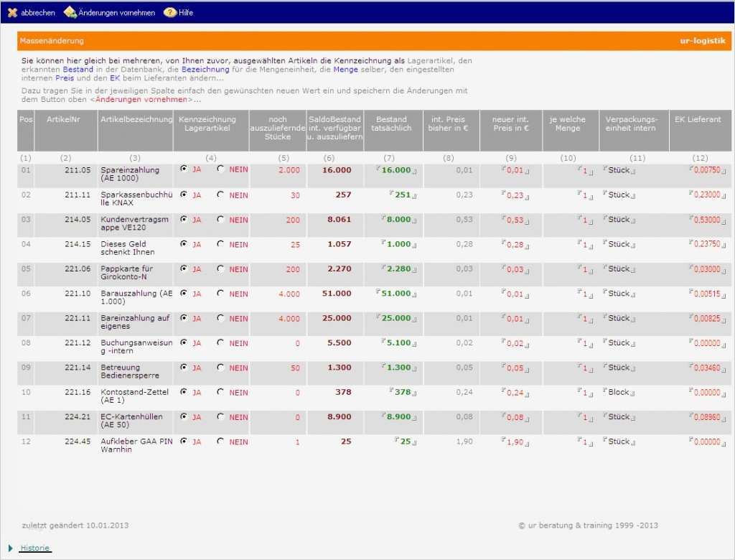Click article name Betreuung Bedienersperre
Image resolution: width=735 pixels, height=560 pixels.
point(130,371)
